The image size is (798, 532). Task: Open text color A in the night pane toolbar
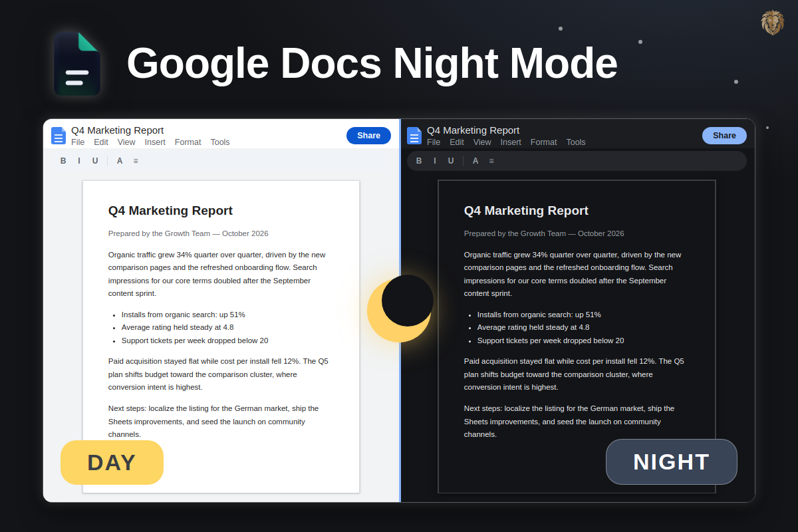click(x=475, y=161)
